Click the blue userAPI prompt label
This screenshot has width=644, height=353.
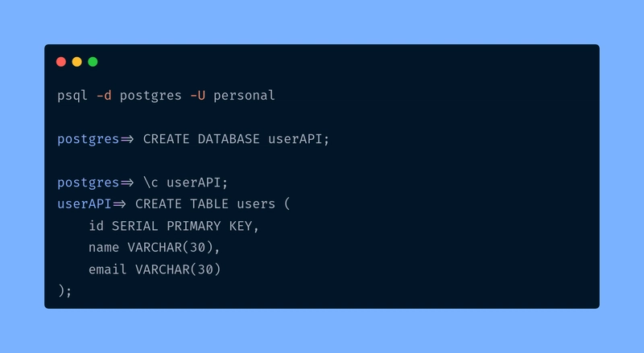pyautogui.click(x=85, y=204)
